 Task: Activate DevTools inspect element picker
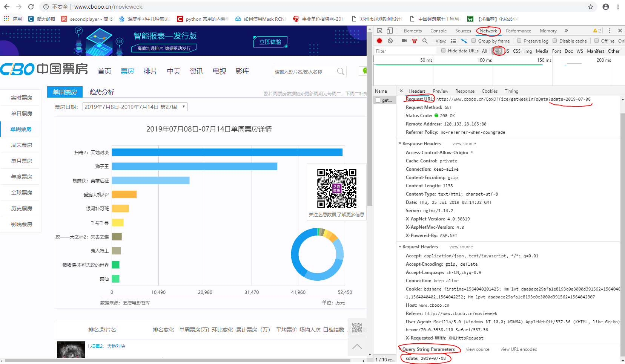coord(379,31)
